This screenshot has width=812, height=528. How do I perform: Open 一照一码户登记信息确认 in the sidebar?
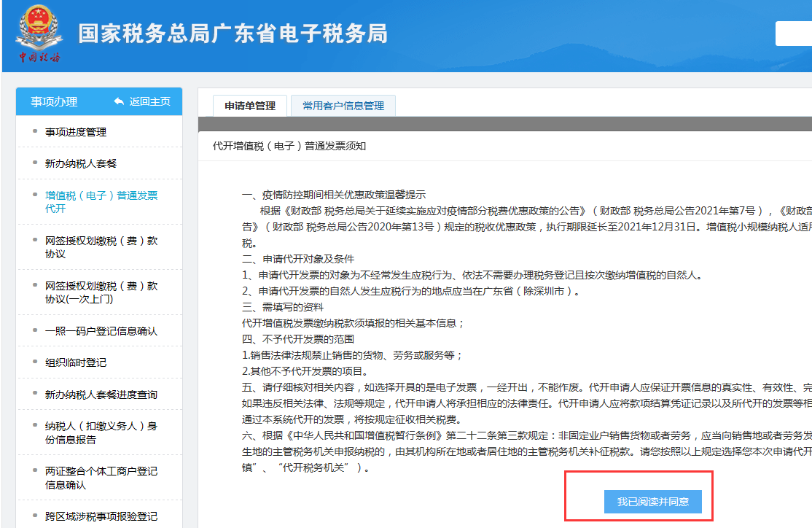(x=101, y=331)
